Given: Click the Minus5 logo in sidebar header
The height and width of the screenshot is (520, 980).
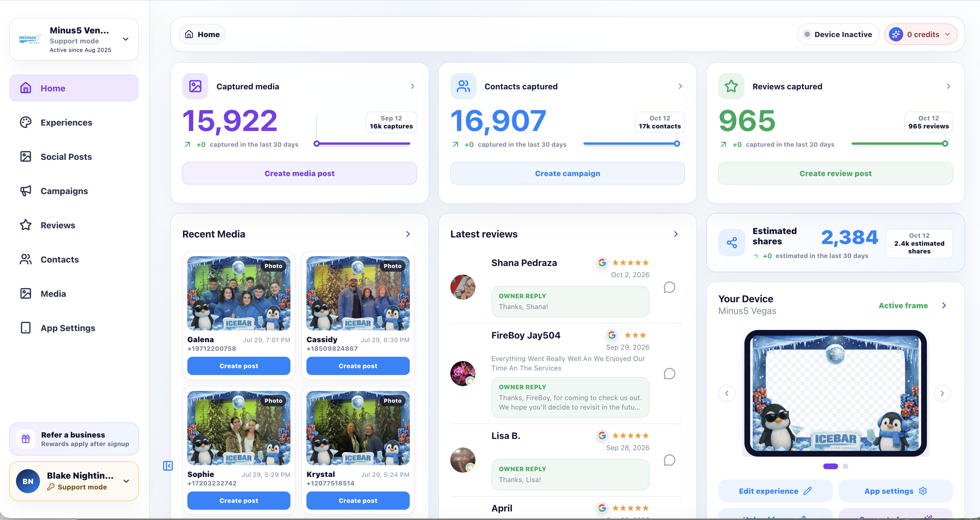Looking at the screenshot, I should 30,39.
